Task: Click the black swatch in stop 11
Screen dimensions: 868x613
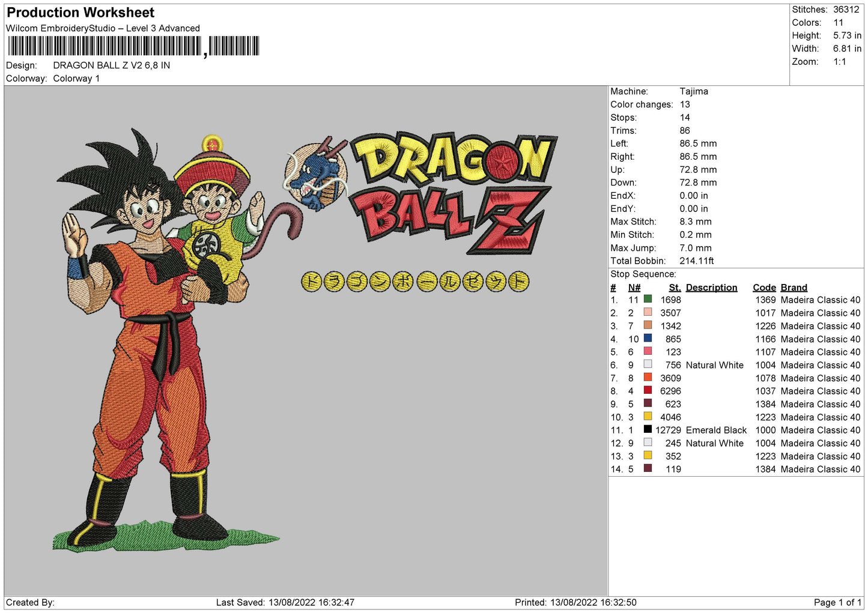Action: pos(648,429)
